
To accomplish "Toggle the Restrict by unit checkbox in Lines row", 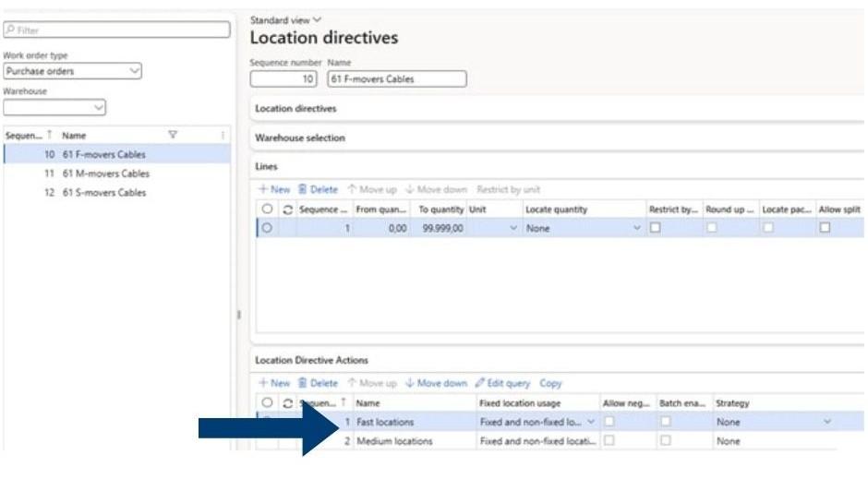I will pos(655,228).
